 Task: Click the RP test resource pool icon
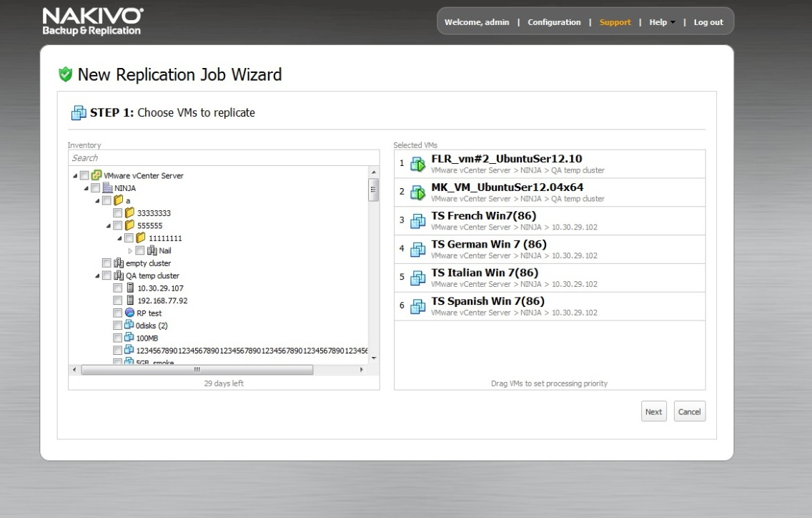(129, 313)
